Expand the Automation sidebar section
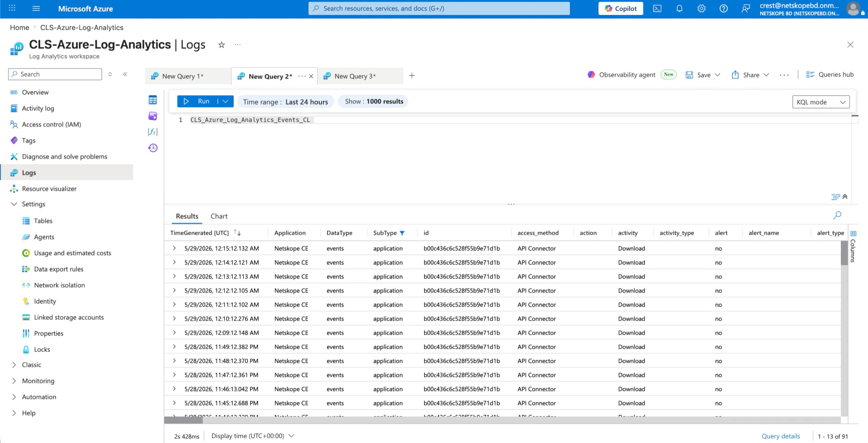The image size is (868, 443). [x=14, y=397]
